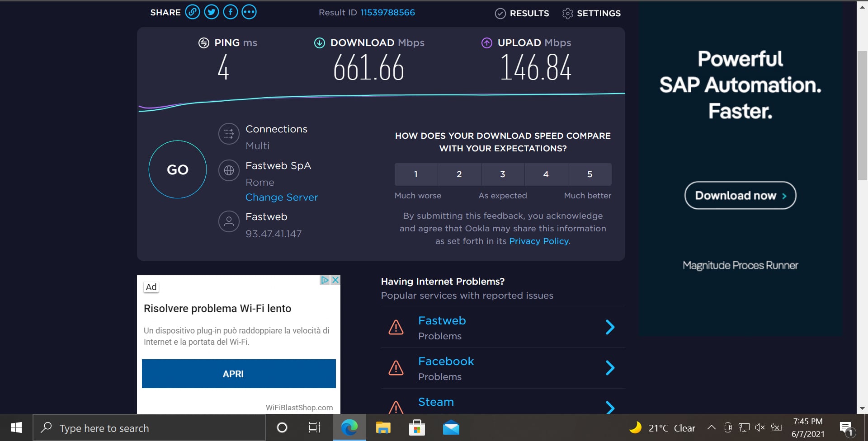Click the Connections mode icon
Screen dimensions: 868x441
[229, 134]
